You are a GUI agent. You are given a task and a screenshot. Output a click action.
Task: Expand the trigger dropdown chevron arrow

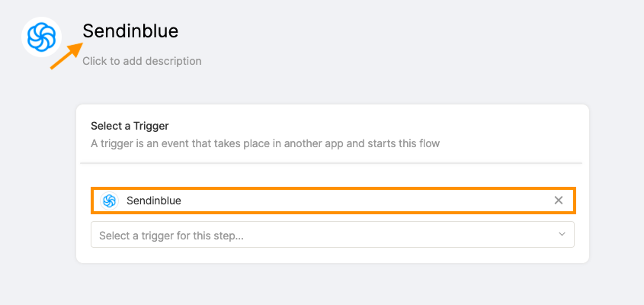(562, 234)
